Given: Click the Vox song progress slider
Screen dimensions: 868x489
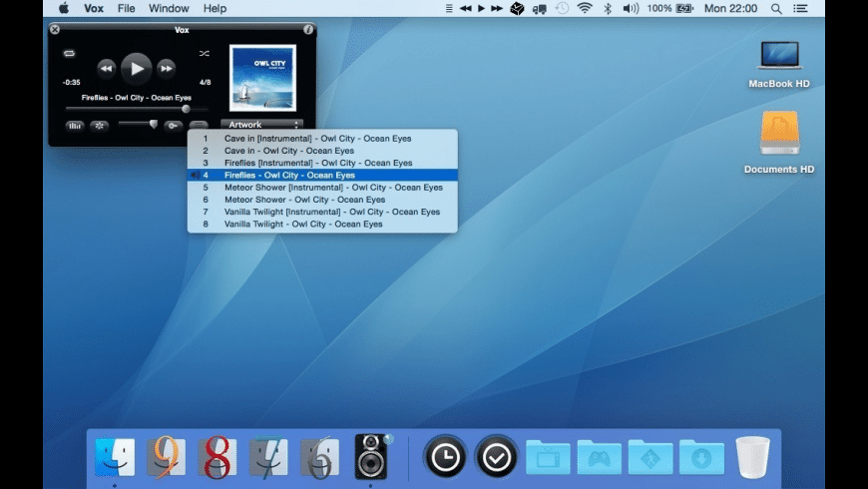Looking at the screenshot, I should [x=136, y=109].
